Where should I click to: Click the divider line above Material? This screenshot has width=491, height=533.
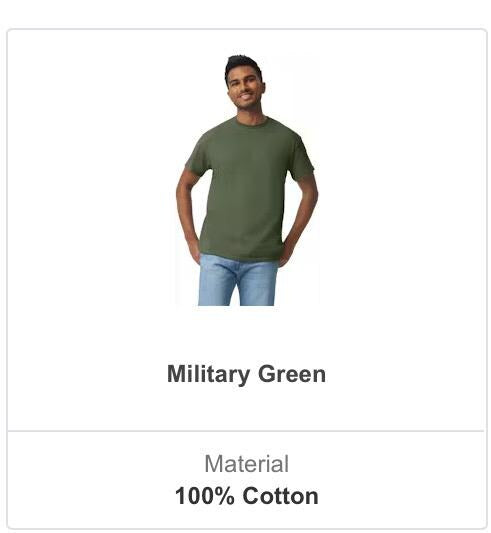(246, 431)
